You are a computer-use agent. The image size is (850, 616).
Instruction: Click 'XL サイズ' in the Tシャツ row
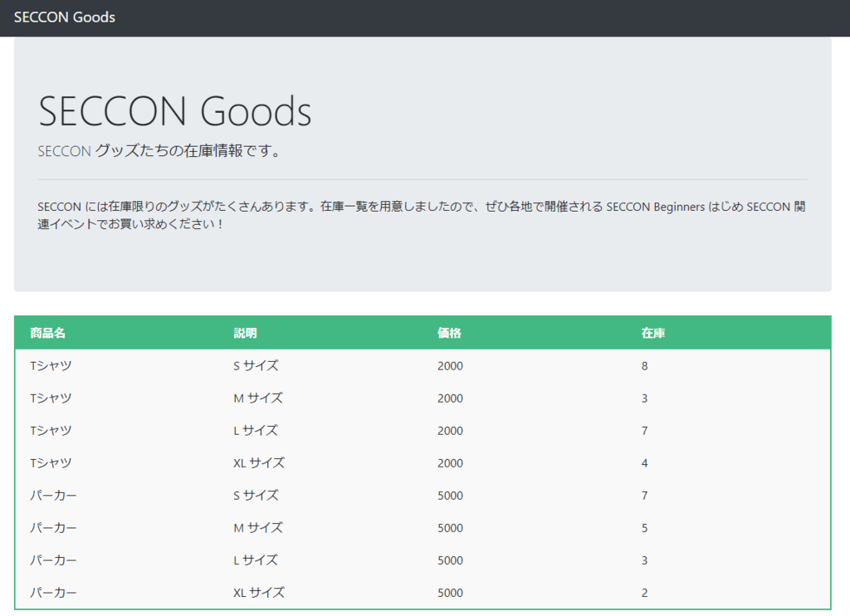coord(259,463)
